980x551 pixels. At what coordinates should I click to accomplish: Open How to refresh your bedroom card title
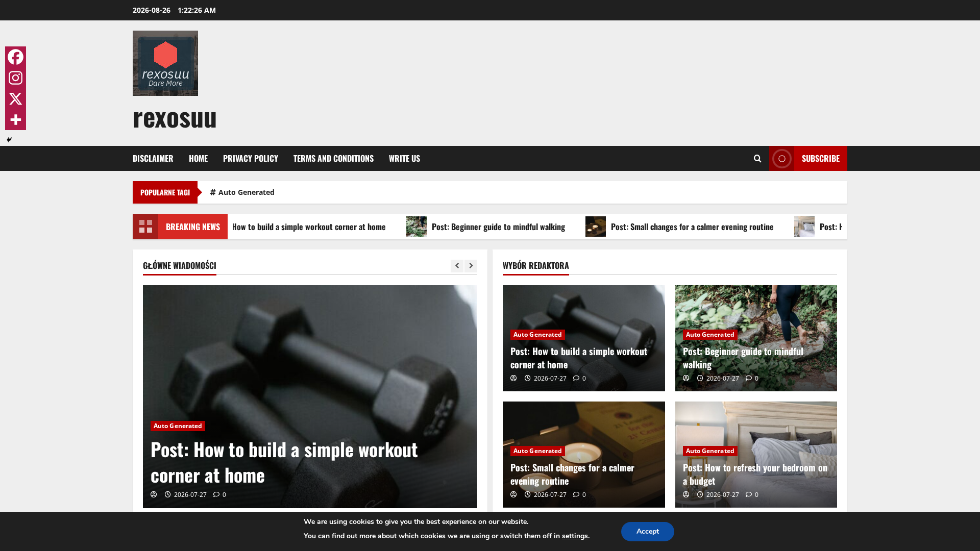tap(755, 474)
